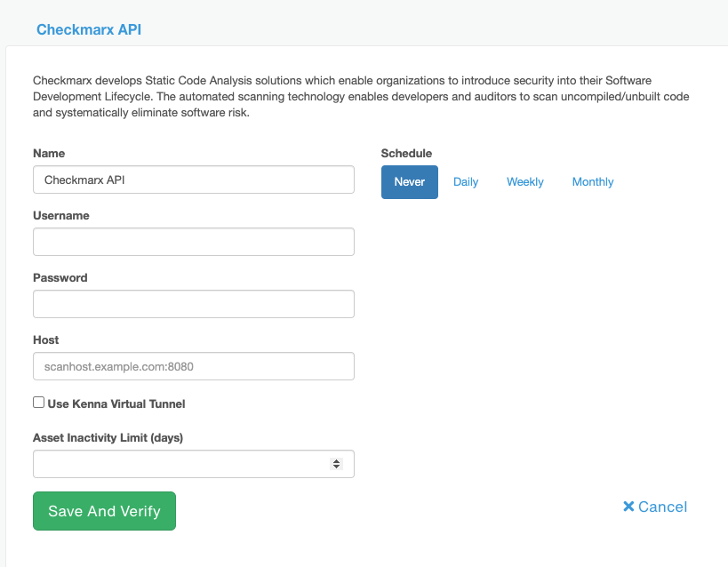The height and width of the screenshot is (567, 728).
Task: Switch the schedule to Weekly
Action: tap(524, 181)
